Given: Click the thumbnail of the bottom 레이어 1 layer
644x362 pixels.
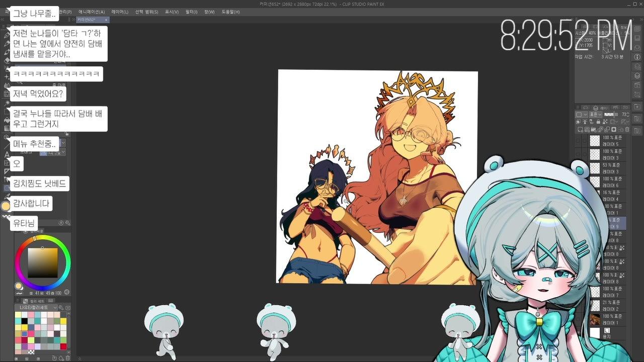Looking at the screenshot, I should (x=595, y=319).
